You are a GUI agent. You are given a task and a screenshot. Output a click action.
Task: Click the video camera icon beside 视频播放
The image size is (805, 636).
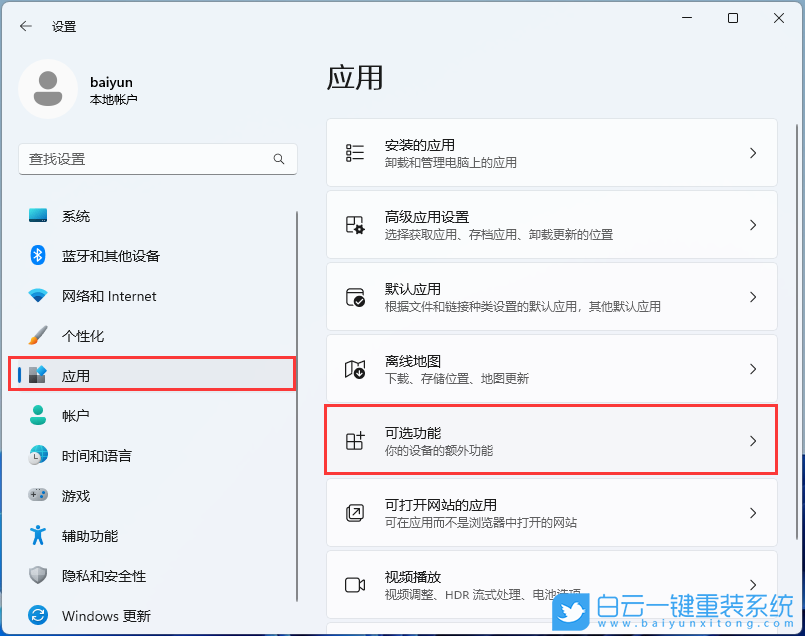pos(355,584)
